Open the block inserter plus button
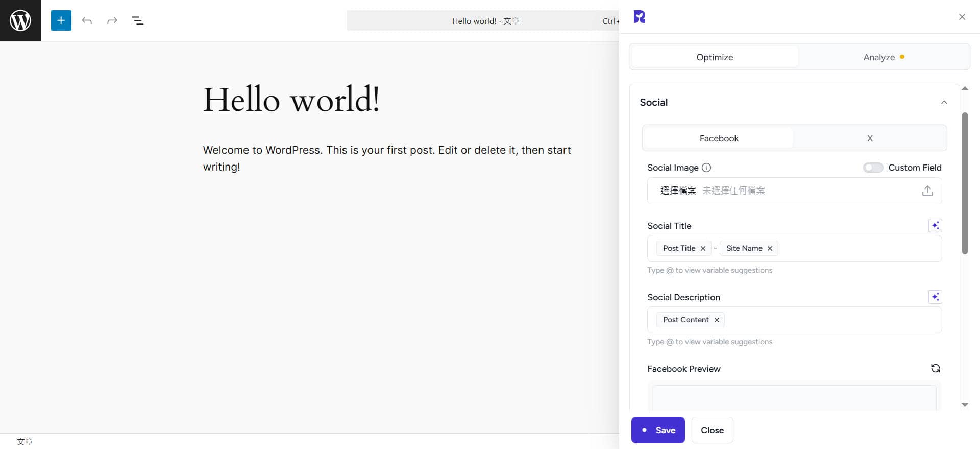Image resolution: width=980 pixels, height=449 pixels. tap(61, 20)
